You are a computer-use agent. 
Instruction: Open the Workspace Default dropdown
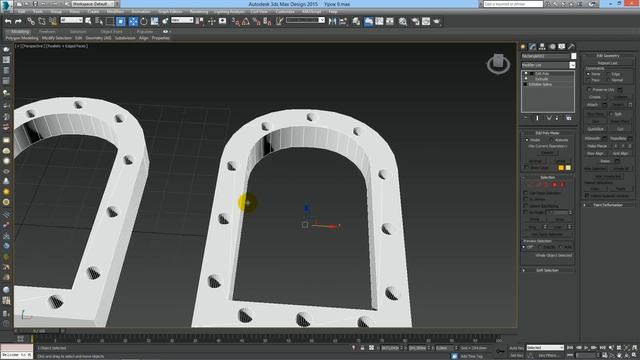pos(94,4)
